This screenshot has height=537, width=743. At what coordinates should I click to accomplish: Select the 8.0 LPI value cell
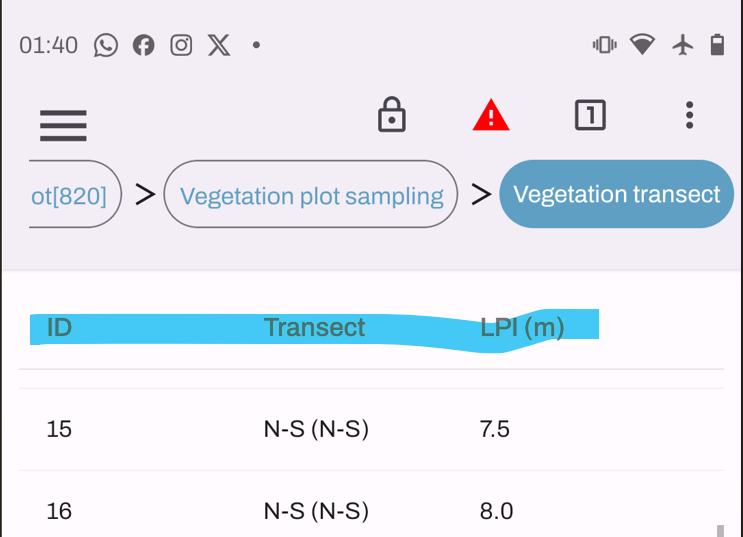coord(496,511)
